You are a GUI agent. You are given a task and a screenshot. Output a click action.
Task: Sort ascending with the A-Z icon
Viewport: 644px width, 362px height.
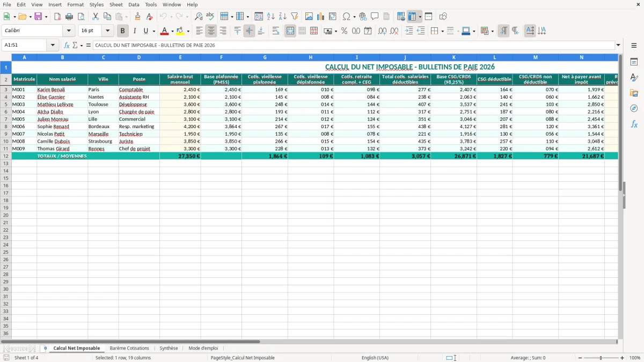(x=270, y=17)
